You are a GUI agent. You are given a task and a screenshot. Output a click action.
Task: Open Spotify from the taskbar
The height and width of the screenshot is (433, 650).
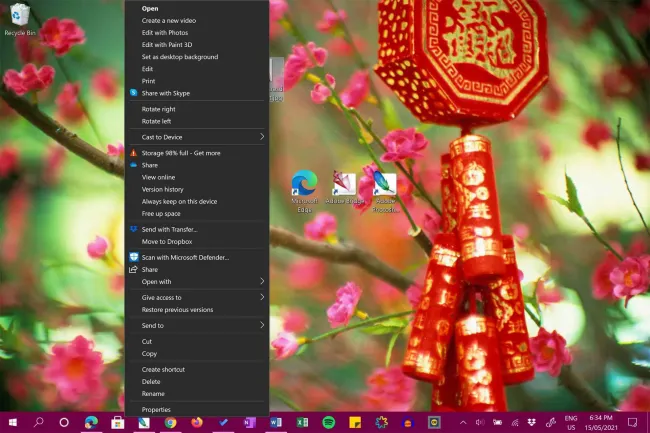pyautogui.click(x=327, y=423)
